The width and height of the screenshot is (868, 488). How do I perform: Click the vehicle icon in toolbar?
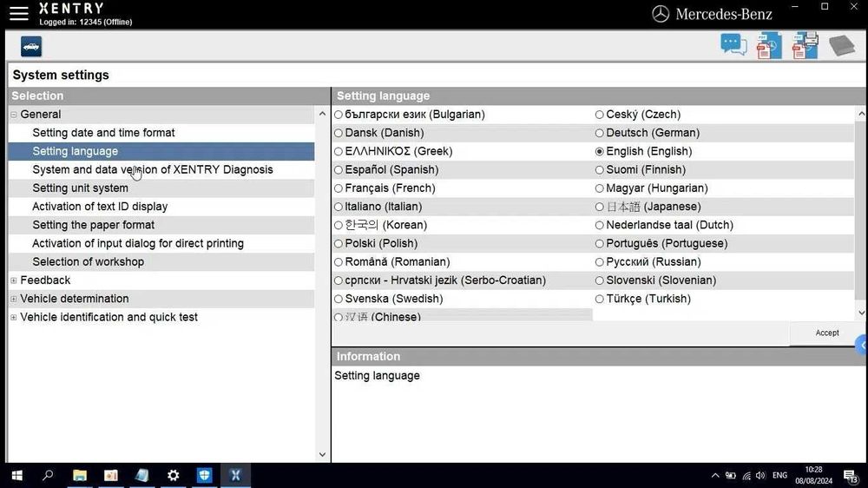click(x=31, y=47)
